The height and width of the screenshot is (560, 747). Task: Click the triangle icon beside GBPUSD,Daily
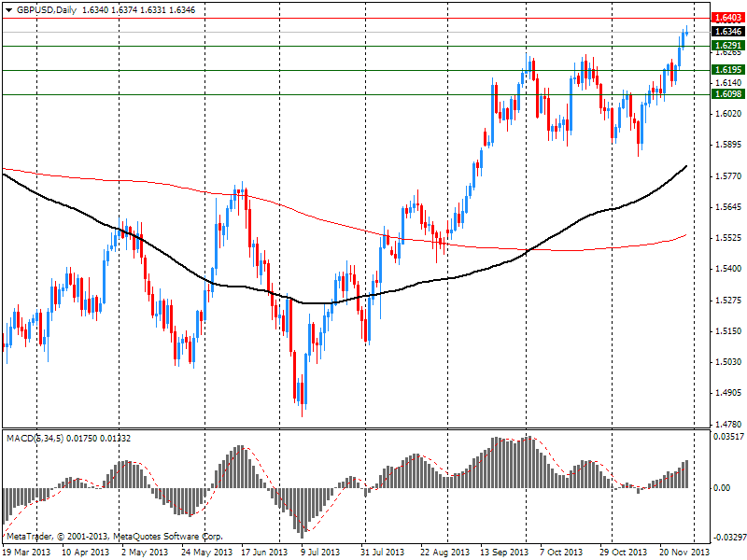[x=7, y=8]
